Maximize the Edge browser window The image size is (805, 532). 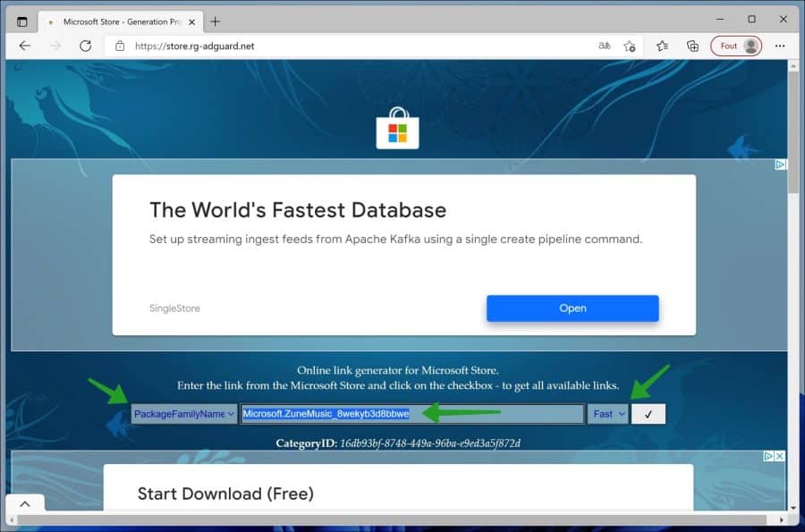click(x=751, y=19)
